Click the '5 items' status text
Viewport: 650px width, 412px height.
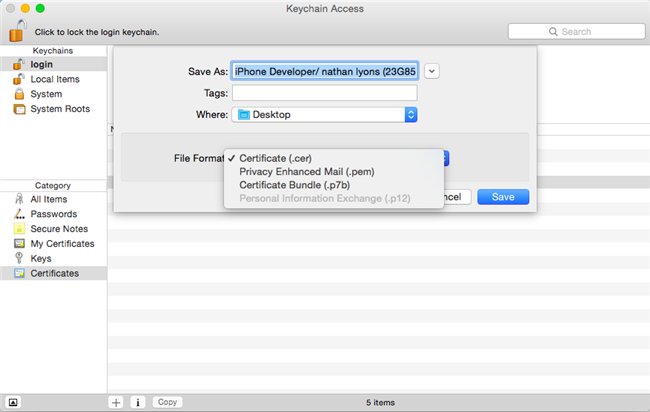[x=380, y=402]
